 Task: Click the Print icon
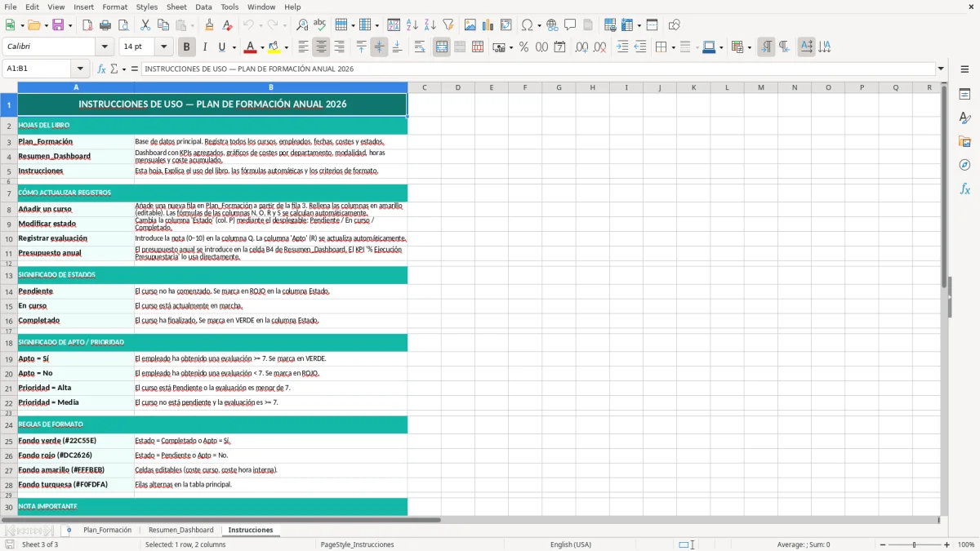coord(105,25)
